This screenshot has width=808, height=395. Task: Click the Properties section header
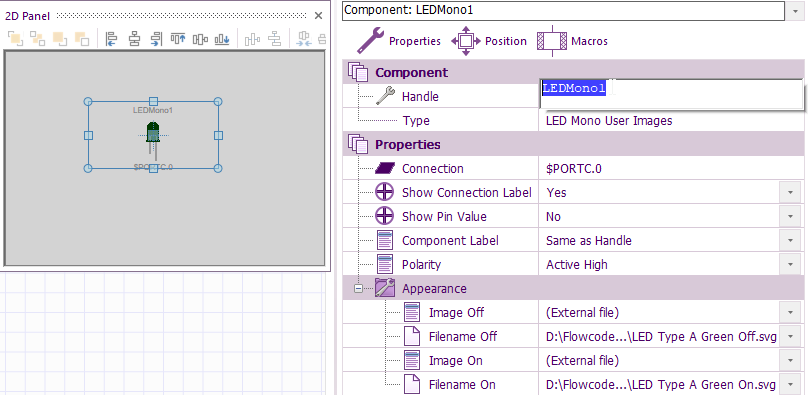573,144
